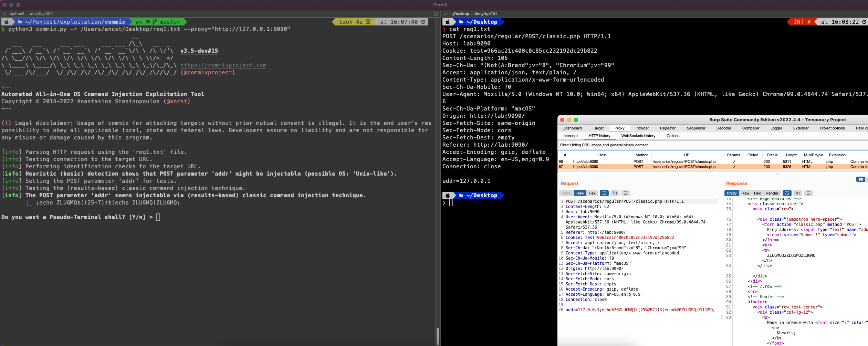Open the Response editor hamburger menu
868x346 pixels.
click(x=808, y=193)
